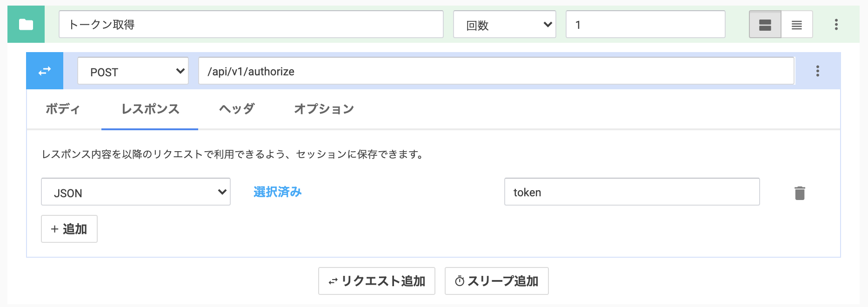Open the request's three-dot options menu
This screenshot has width=868, height=307.
817,71
